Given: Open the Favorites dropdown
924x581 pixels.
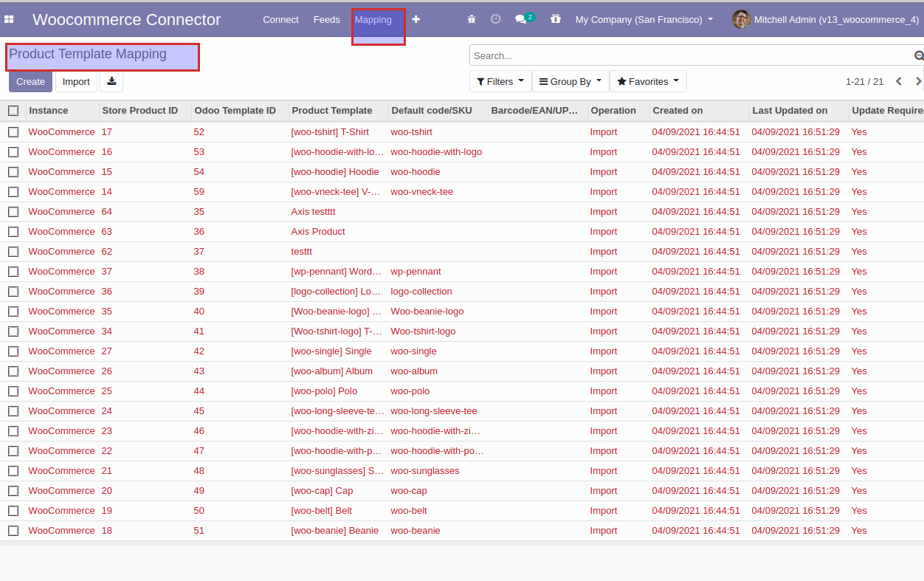Looking at the screenshot, I should [648, 81].
